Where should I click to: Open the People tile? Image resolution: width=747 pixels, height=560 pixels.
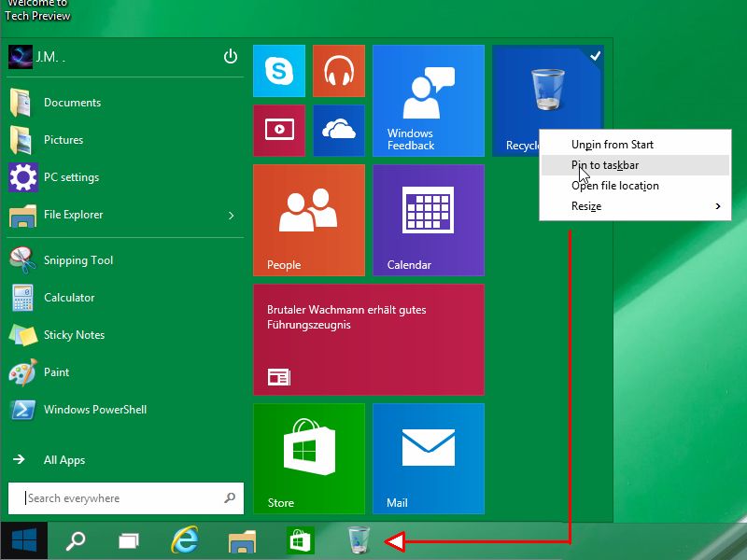309,220
